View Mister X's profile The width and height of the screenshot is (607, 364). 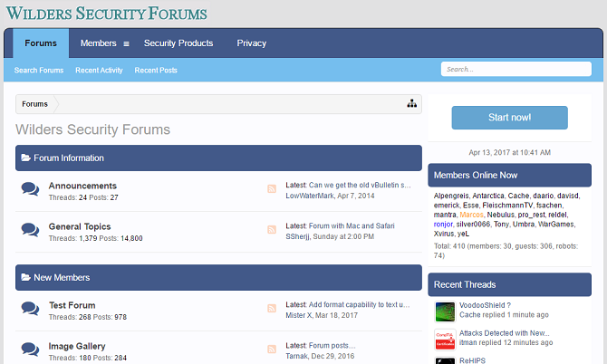tap(298, 315)
